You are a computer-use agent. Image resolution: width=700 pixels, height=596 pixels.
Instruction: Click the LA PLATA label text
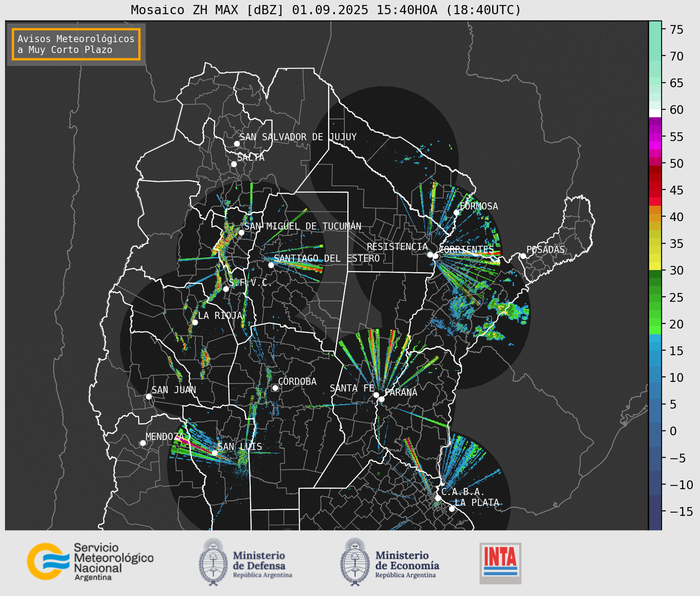coord(477,503)
